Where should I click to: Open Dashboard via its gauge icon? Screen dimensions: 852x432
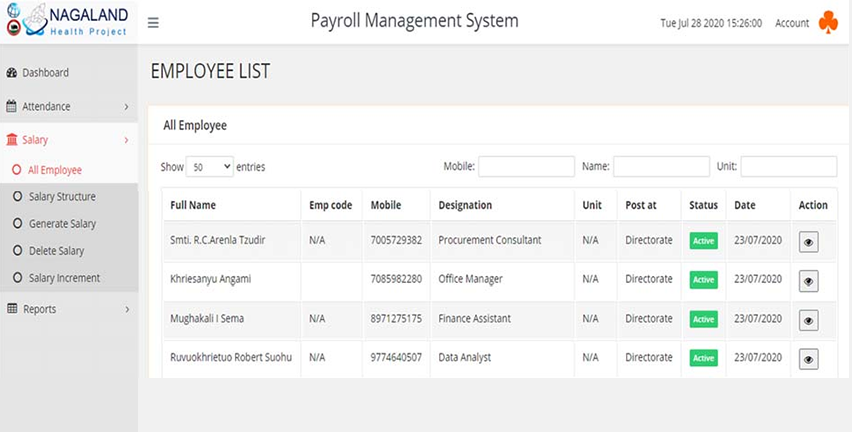[x=11, y=73]
